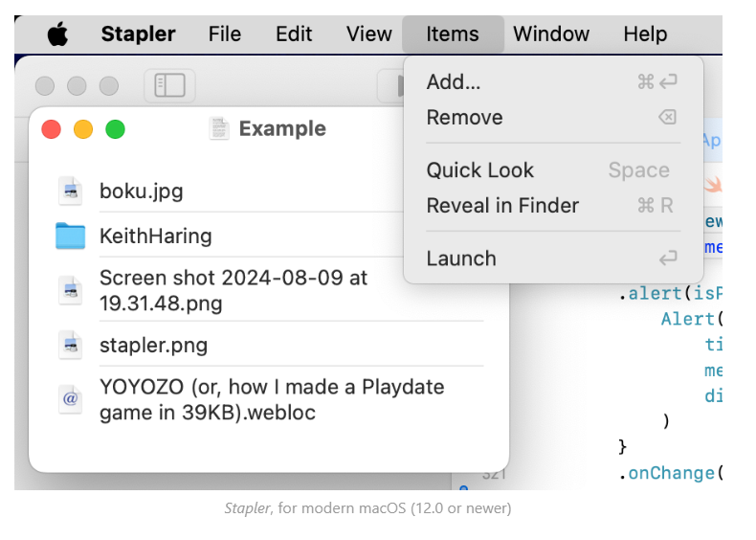Screen dimensions: 756x540
Task: Click the Screen shot png file icon
Action: (x=71, y=290)
